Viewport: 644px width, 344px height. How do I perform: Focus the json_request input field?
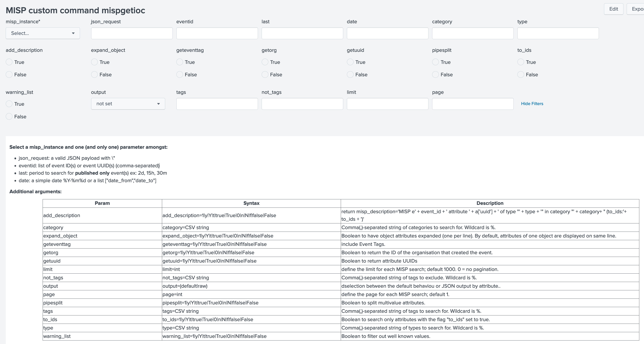pos(132,33)
